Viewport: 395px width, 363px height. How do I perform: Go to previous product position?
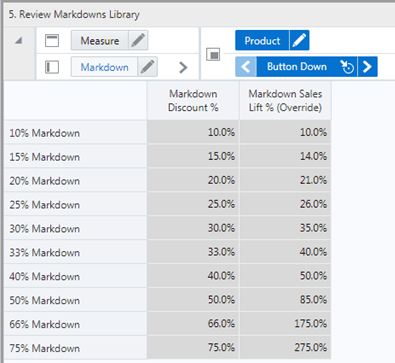[x=246, y=67]
